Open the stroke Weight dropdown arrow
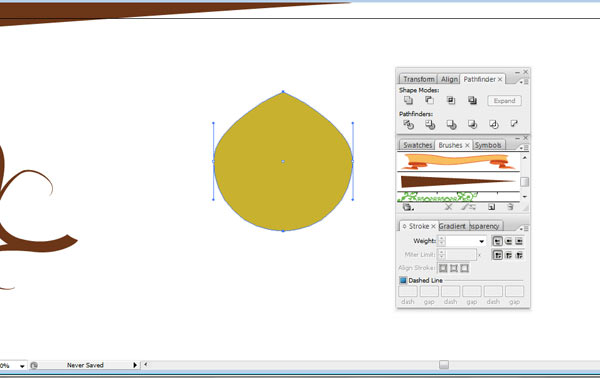 tap(481, 241)
